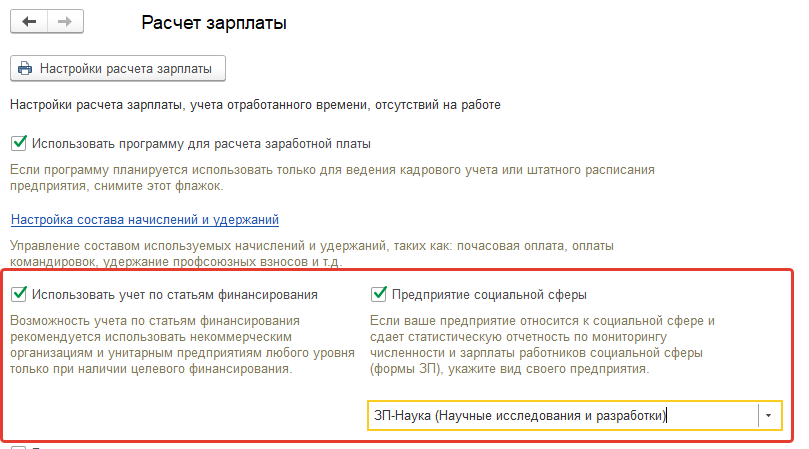This screenshot has height=449, width=809.
Task: Expand the ЗП-Наука dropdown arrow
Action: [769, 415]
